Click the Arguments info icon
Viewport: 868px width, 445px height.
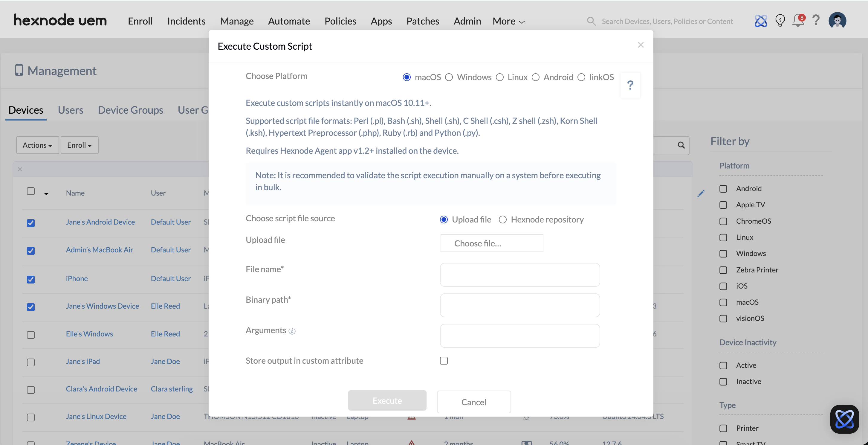292,331
